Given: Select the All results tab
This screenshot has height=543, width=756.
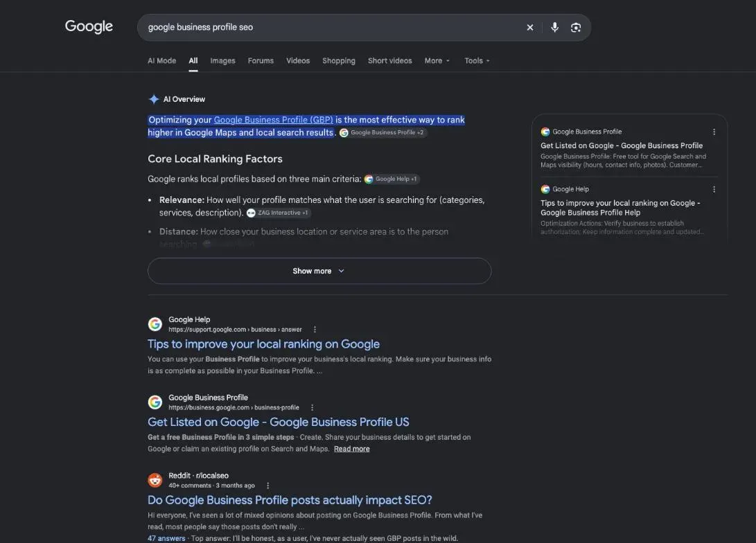Looking at the screenshot, I should click(x=193, y=61).
